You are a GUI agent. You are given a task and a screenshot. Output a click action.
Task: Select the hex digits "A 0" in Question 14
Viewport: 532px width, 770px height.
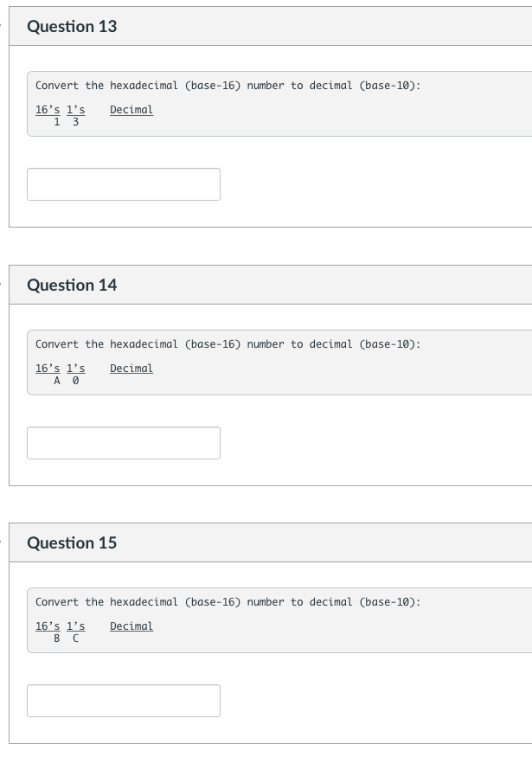(x=66, y=380)
